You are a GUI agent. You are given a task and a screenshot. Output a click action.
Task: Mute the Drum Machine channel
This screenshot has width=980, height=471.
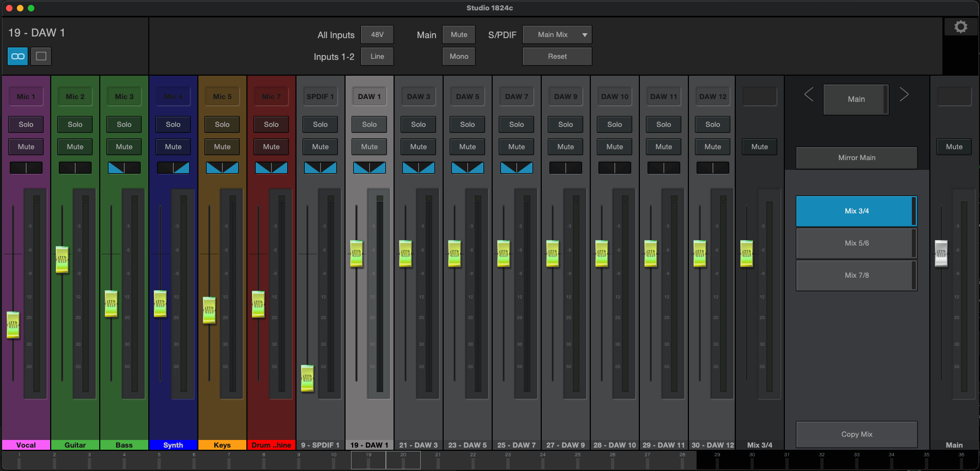(271, 146)
